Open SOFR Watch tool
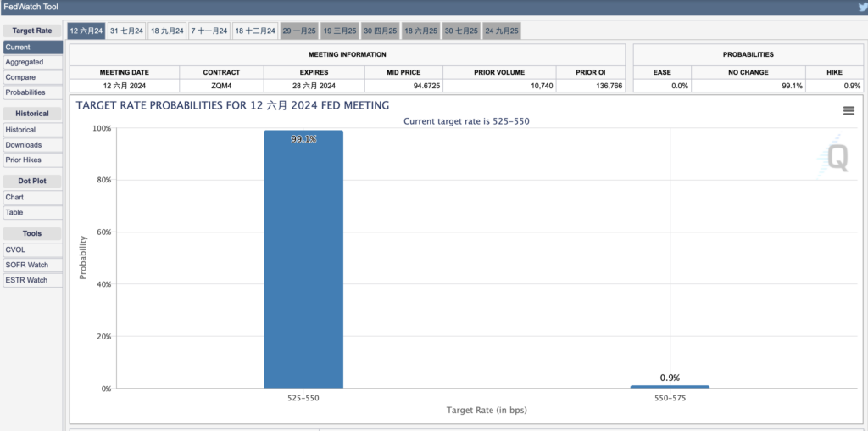 [x=33, y=265]
